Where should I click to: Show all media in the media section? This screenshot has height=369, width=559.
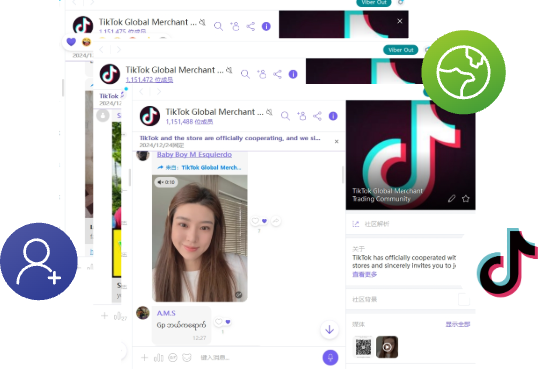(x=458, y=324)
